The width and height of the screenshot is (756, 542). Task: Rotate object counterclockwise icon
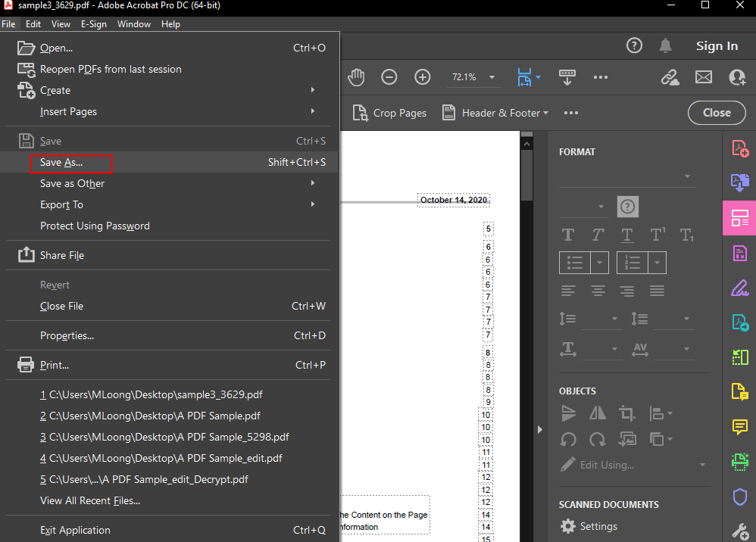(x=568, y=439)
